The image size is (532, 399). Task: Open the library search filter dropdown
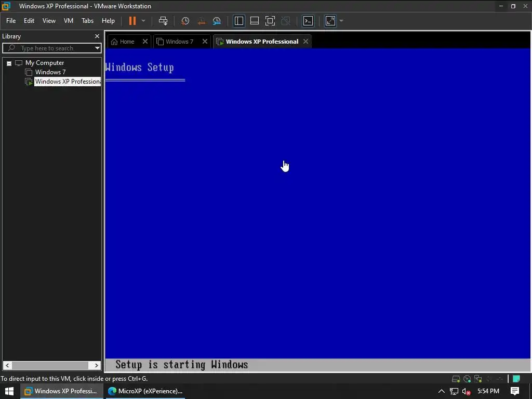coord(97,48)
